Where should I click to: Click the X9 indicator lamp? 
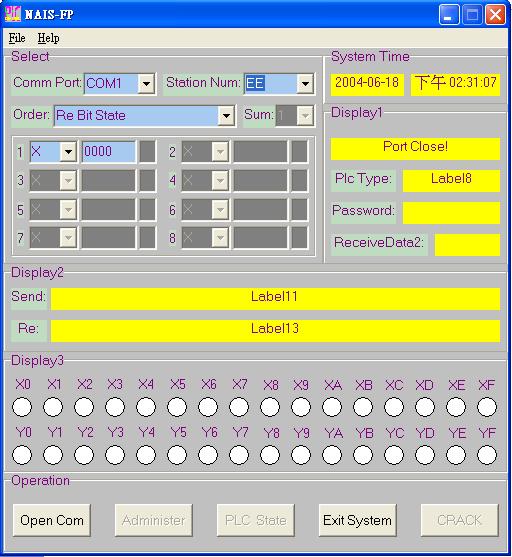pos(301,407)
